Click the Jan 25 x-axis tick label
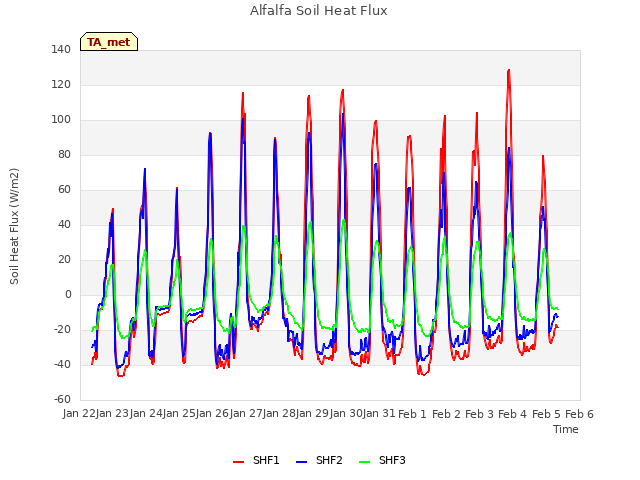640x480 pixels. coord(179,414)
